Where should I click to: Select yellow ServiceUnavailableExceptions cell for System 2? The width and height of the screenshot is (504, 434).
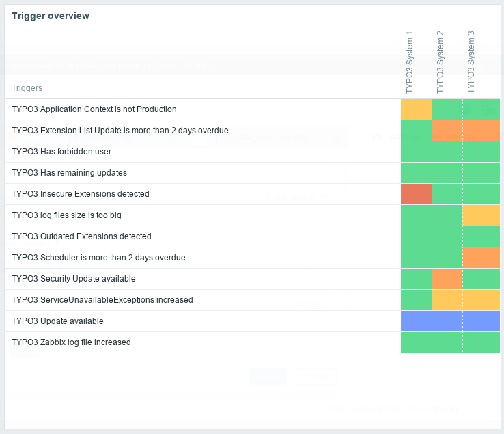(x=447, y=300)
